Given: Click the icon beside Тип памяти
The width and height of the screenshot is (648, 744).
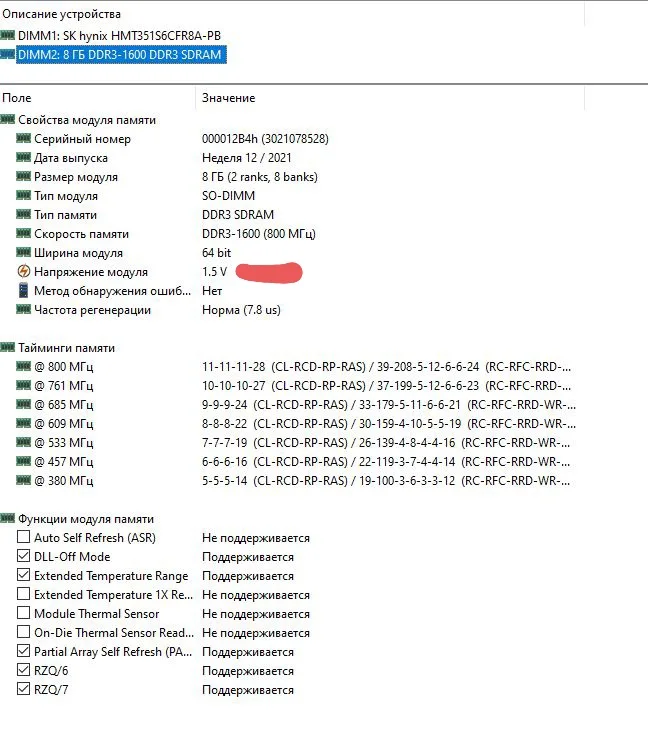Looking at the screenshot, I should pos(23,214).
